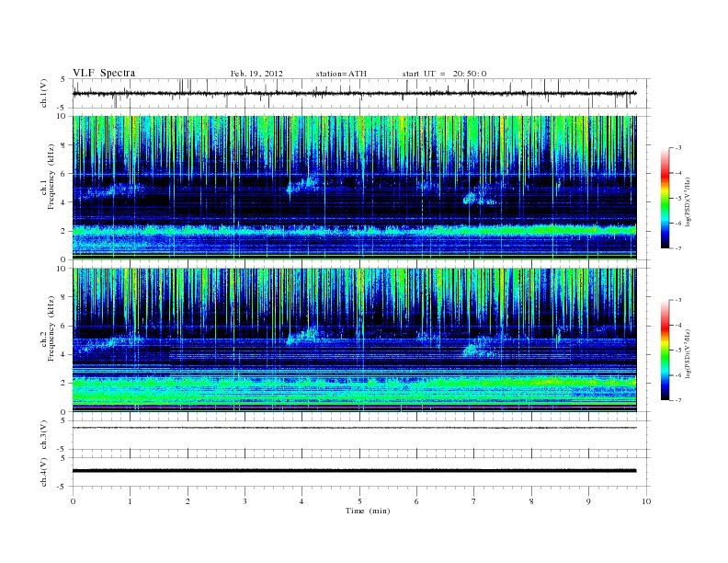Click the "-5" tick on ch.2 color bar
The width and height of the screenshot is (728, 563).
pos(677,350)
